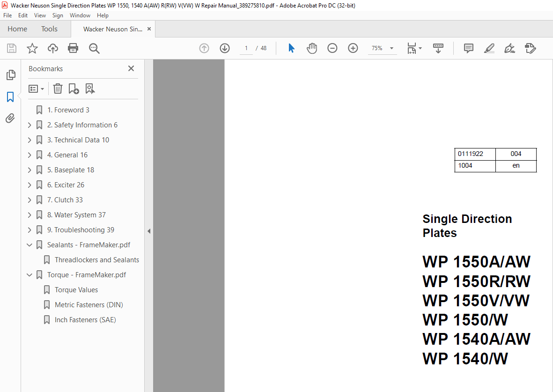Click the page number input field
The width and height of the screenshot is (553, 392).
tap(246, 48)
